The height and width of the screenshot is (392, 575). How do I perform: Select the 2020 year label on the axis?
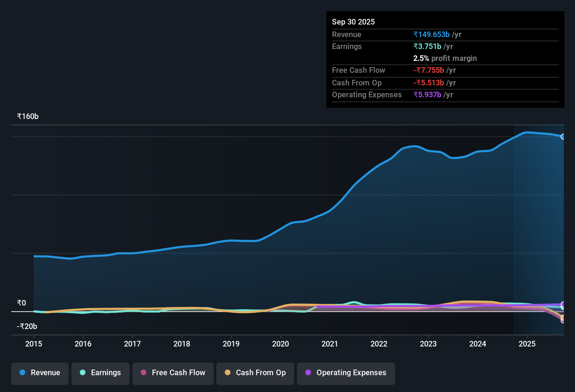280,344
